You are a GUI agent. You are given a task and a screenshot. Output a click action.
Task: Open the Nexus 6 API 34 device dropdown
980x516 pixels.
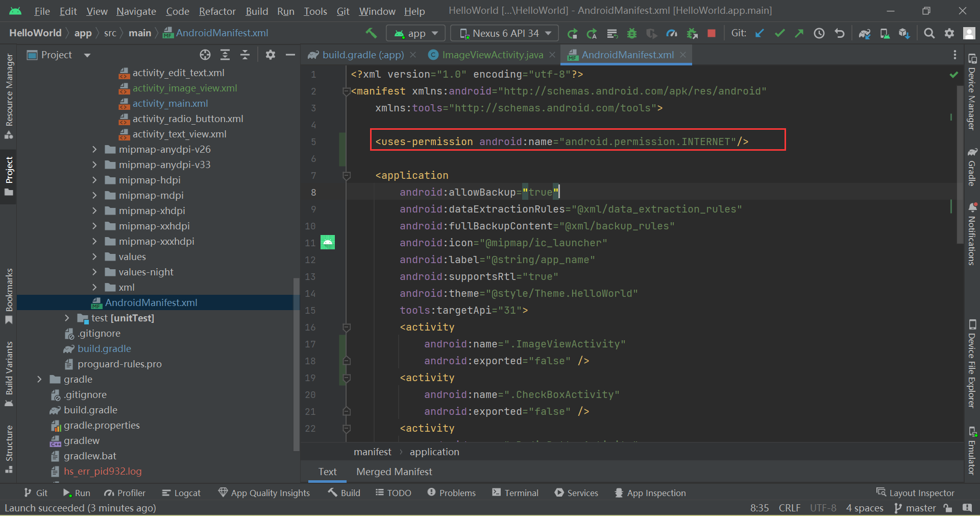505,33
